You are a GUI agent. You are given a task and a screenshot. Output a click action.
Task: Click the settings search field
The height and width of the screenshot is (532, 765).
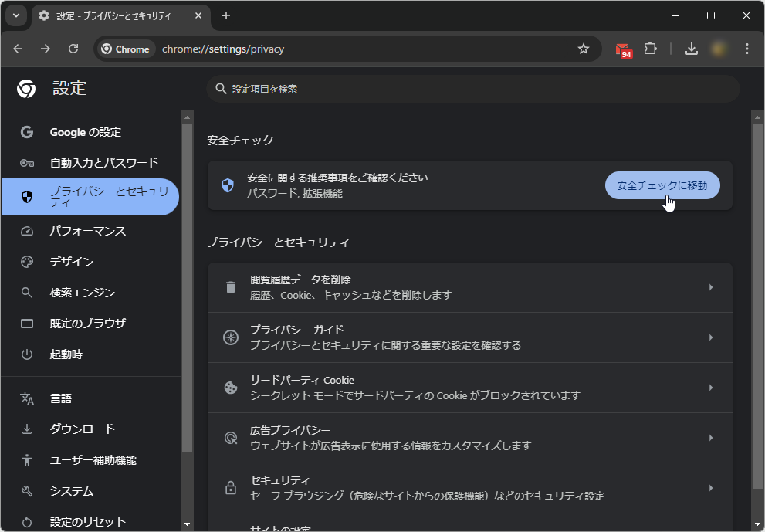point(475,89)
